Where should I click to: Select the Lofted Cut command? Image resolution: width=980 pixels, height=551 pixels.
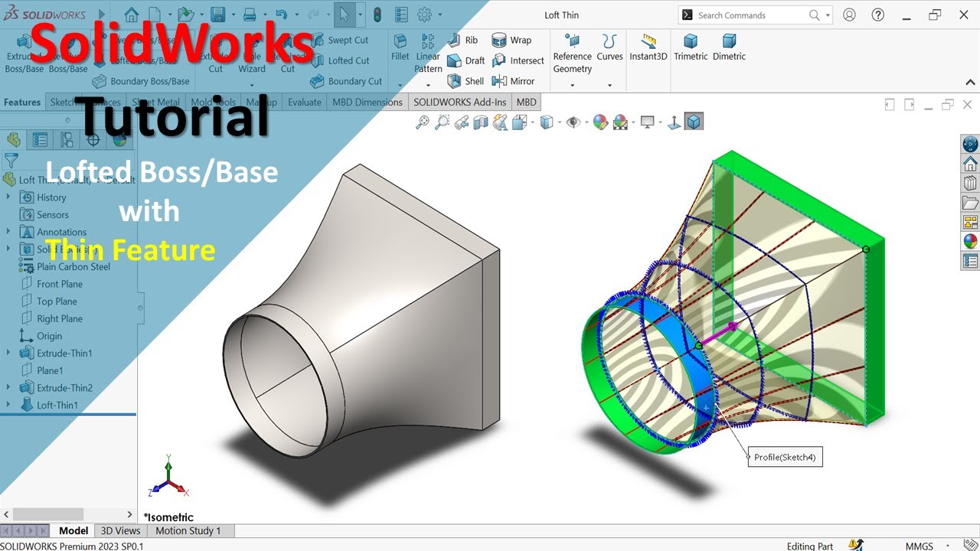340,60
